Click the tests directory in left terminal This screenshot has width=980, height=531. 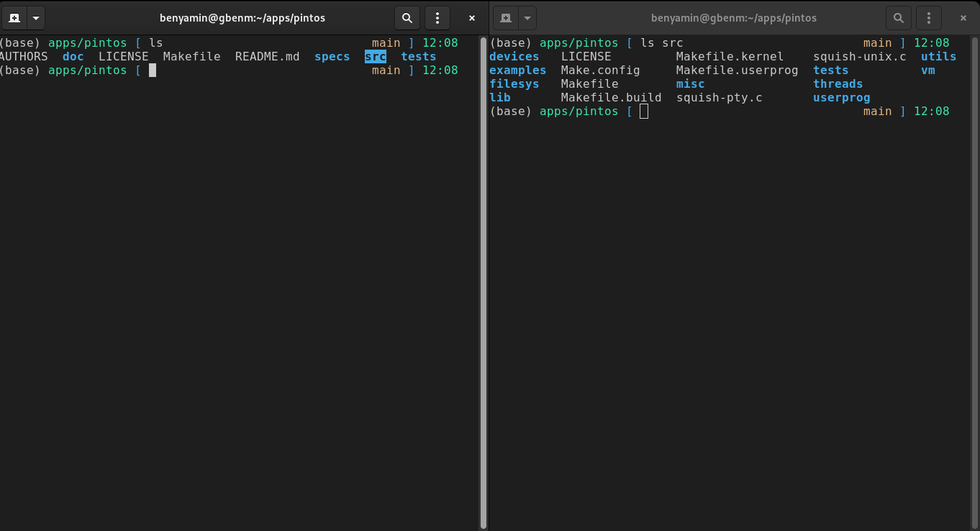[419, 56]
